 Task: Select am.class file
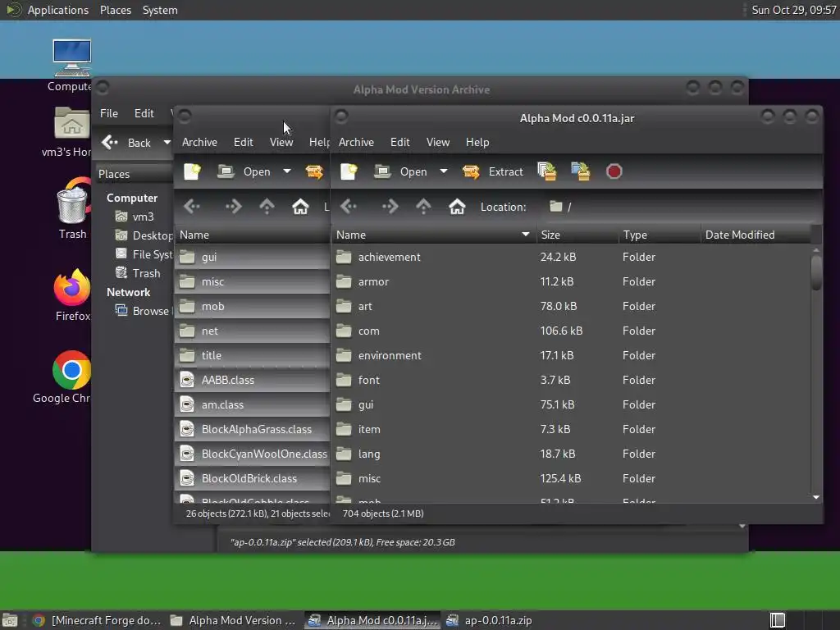(x=253, y=405)
